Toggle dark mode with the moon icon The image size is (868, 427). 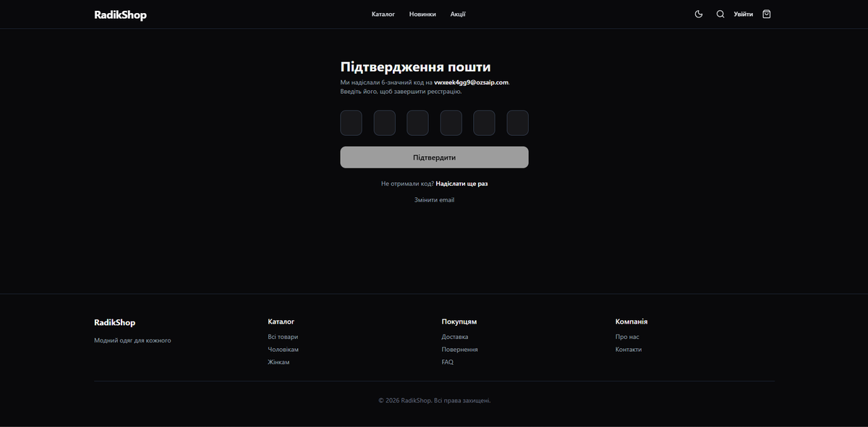pyautogui.click(x=699, y=14)
